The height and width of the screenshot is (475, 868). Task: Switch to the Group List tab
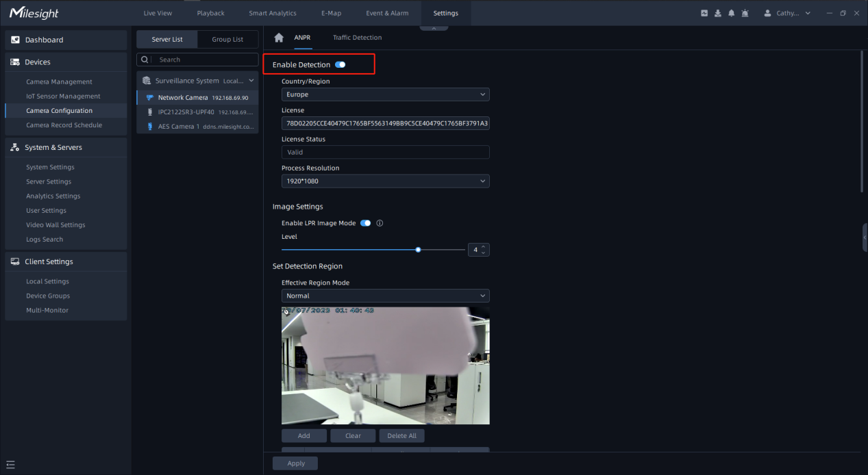[x=227, y=39]
